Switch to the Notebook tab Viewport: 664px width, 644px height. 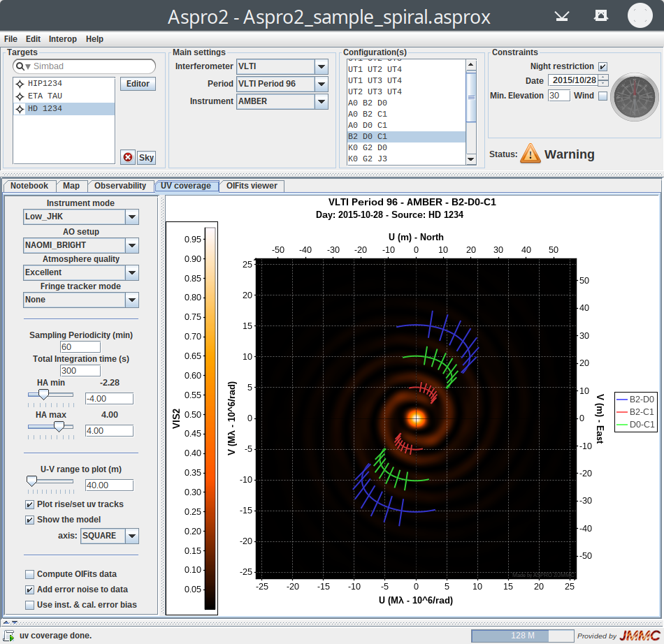click(29, 186)
